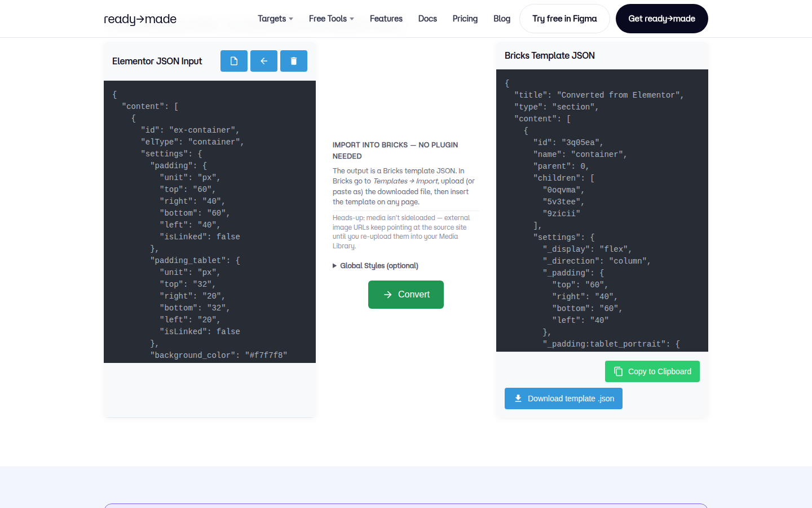Click the ready→made logo
Screen dimensions: 812x508
[x=140, y=19]
